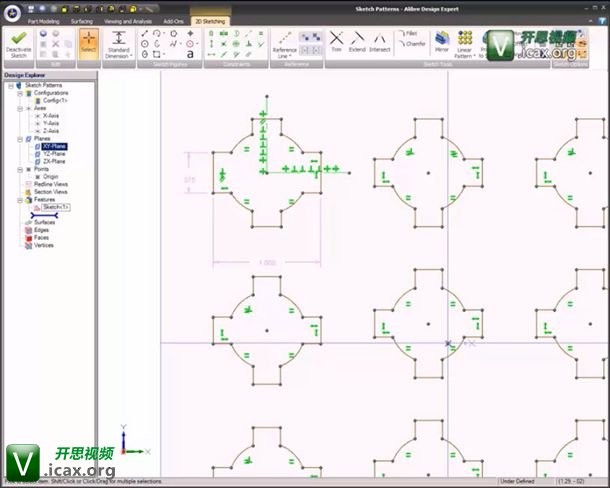Open the Alibre application menu orb

click(x=12, y=12)
